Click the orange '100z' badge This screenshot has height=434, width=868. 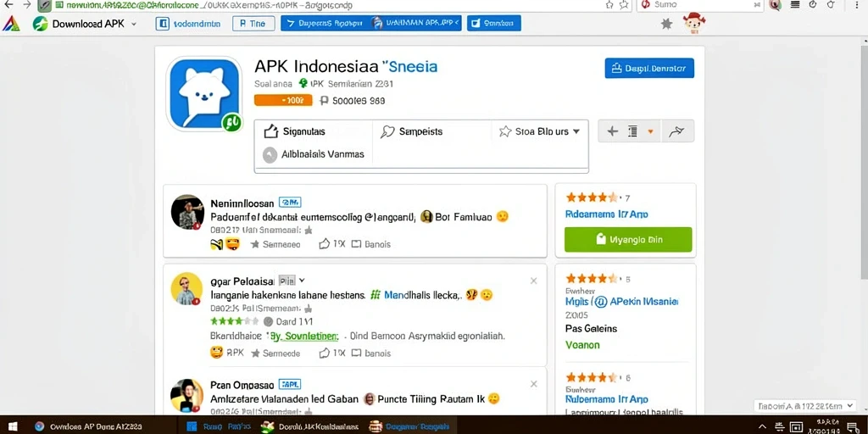click(283, 100)
